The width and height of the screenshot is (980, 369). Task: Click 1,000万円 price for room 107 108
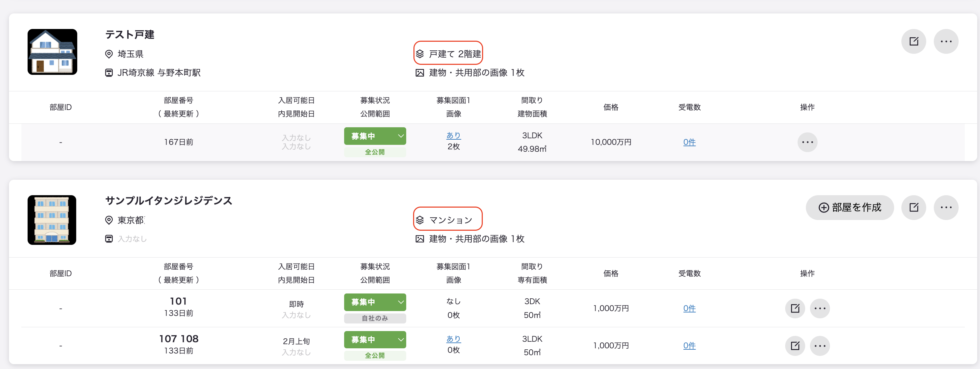611,346
